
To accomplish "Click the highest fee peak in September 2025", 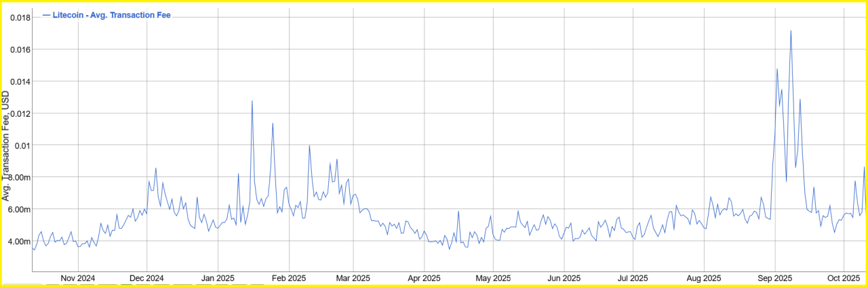I will point(791,31).
